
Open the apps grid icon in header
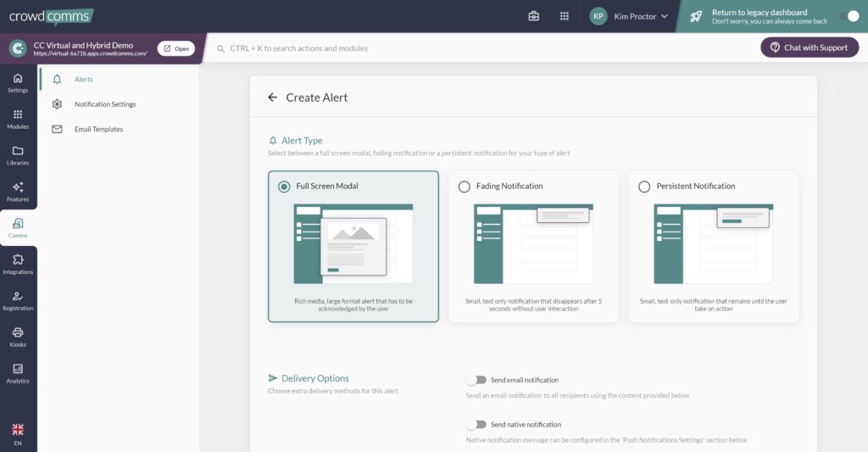tap(565, 16)
